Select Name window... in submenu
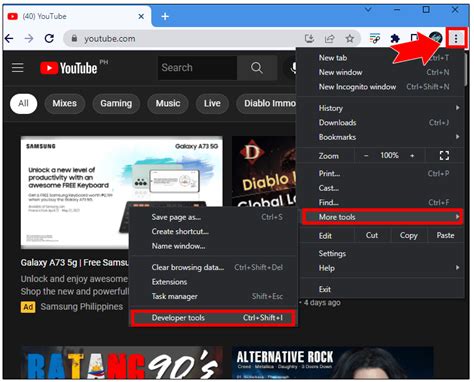Image resolution: width=474 pixels, height=382 pixels. [213, 246]
